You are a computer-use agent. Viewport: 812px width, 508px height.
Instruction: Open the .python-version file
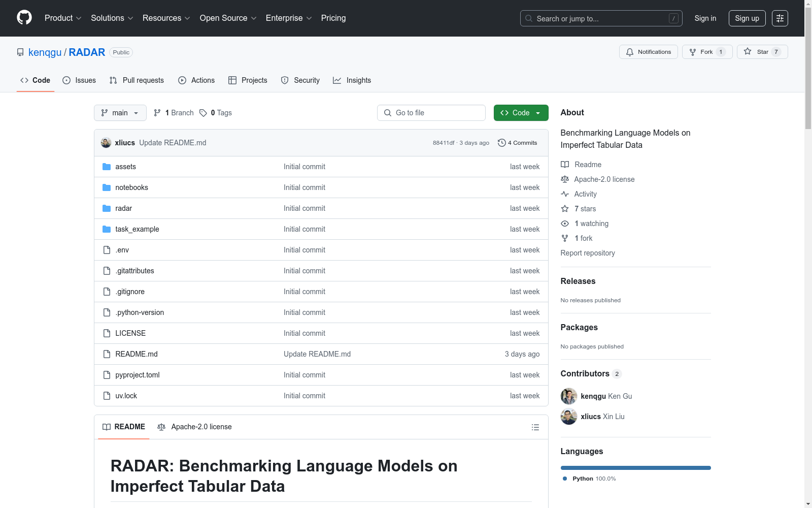(x=140, y=312)
